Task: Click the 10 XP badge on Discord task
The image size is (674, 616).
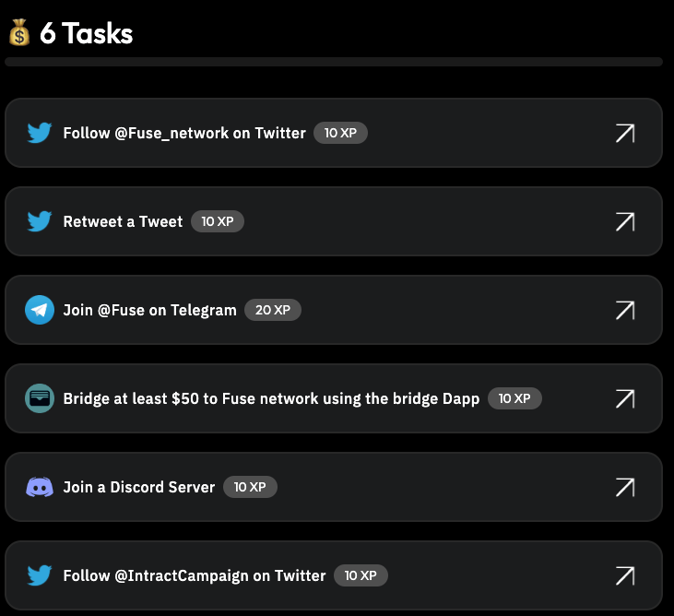Action: tap(250, 487)
